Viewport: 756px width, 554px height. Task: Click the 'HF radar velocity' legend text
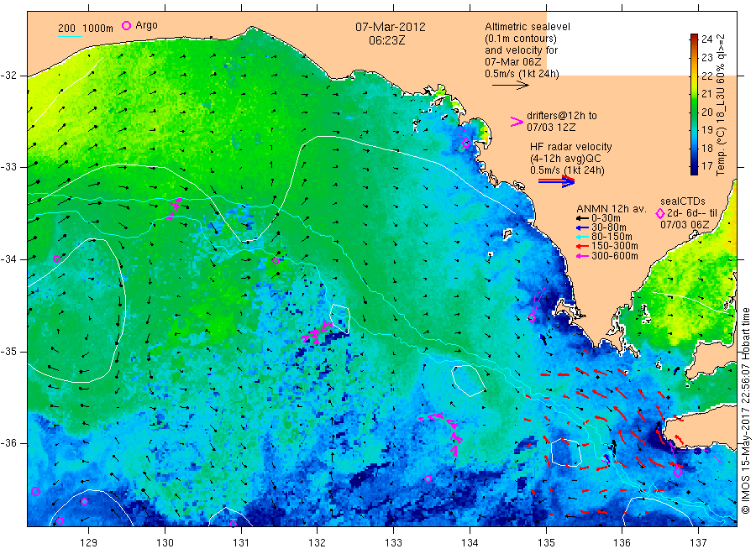point(571,146)
